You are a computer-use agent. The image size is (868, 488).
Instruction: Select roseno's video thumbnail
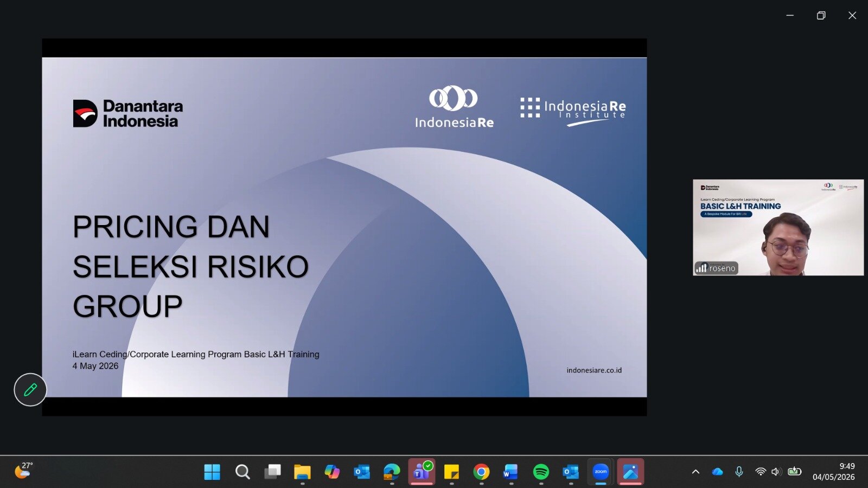778,228
